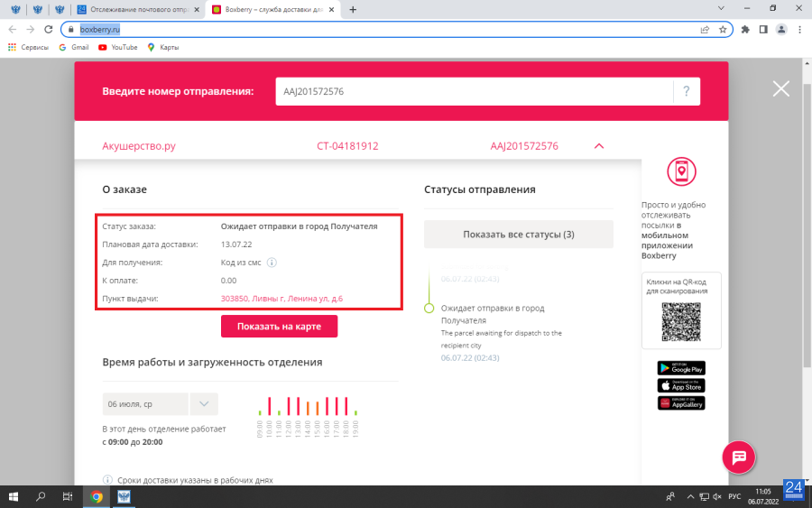812x508 pixels.
Task: Open the tab search dropdown arrow
Action: pyautogui.click(x=721, y=8)
